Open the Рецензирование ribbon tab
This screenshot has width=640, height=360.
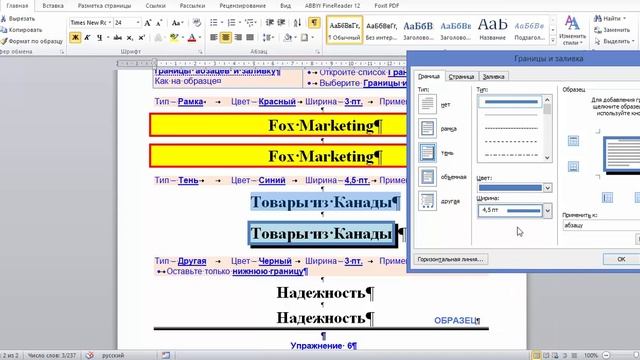coord(242,6)
